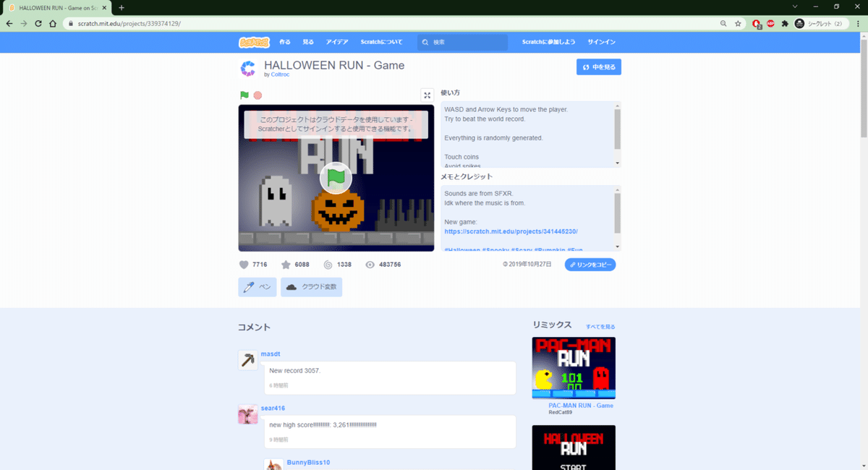Click the red ABP extension icon
This screenshot has height=470, width=868.
[770, 23]
